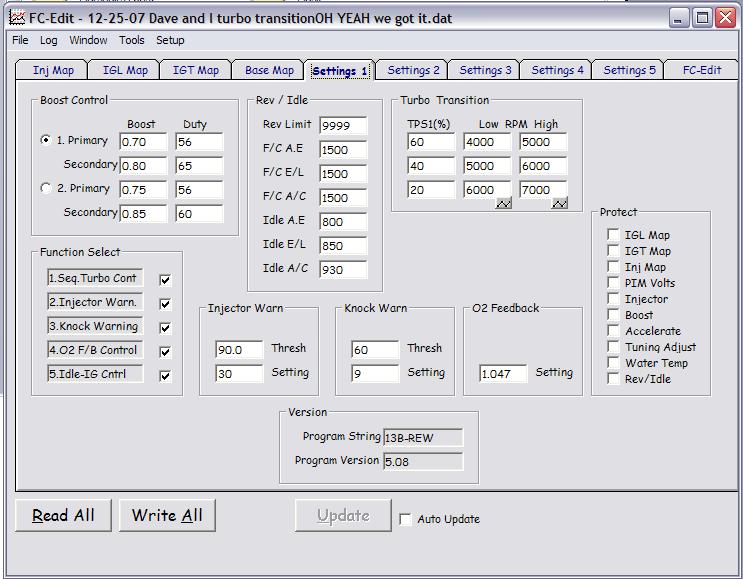743x579 pixels.
Task: Click the FC-Edit app icon in title bar
Action: point(17,18)
